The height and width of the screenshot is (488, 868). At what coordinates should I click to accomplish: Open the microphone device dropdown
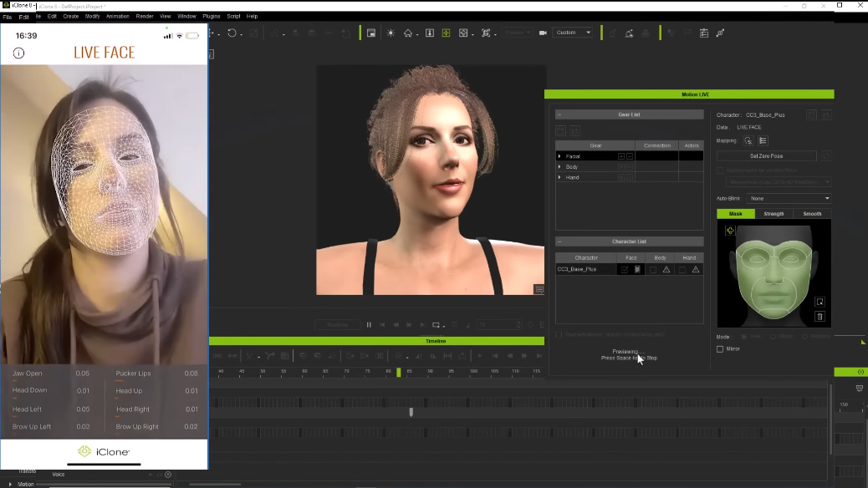pyautogui.click(x=779, y=182)
